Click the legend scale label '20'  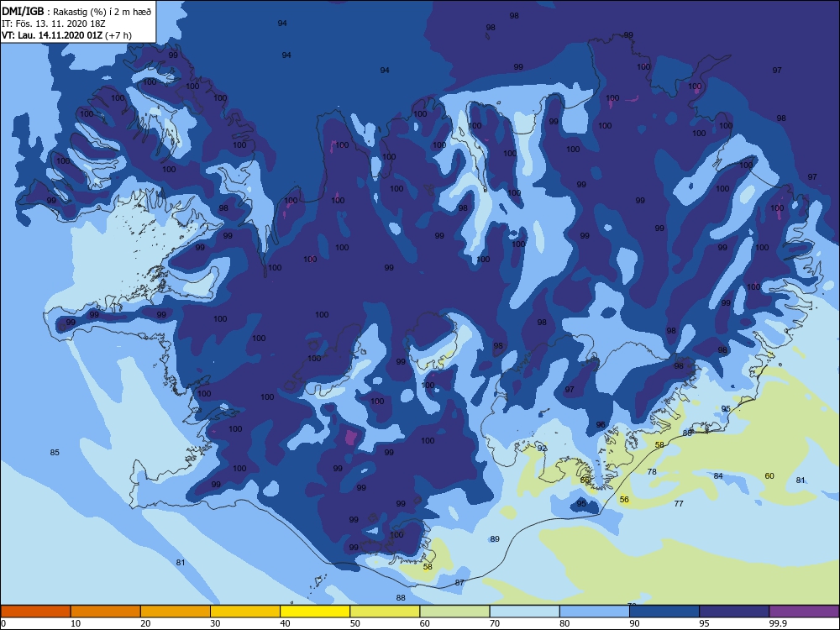click(x=145, y=623)
